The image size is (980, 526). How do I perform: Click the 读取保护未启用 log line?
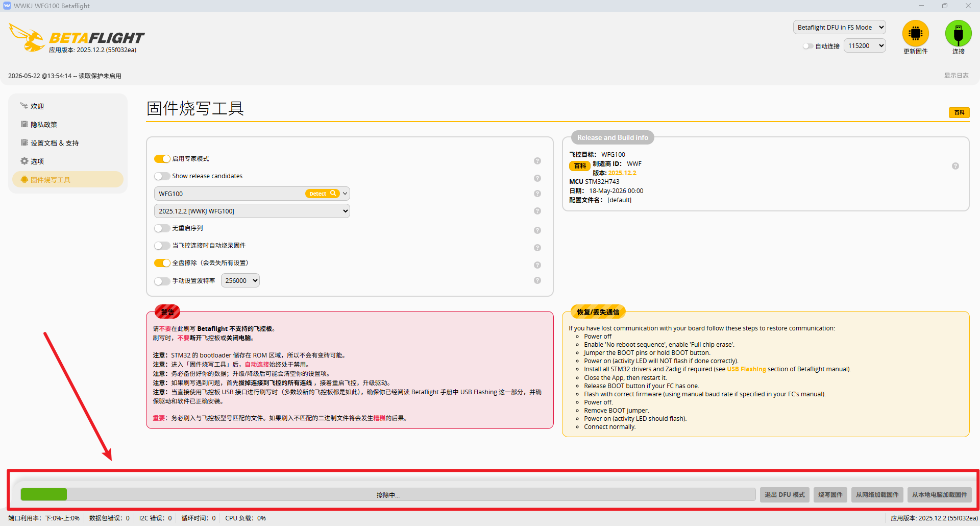pos(65,76)
